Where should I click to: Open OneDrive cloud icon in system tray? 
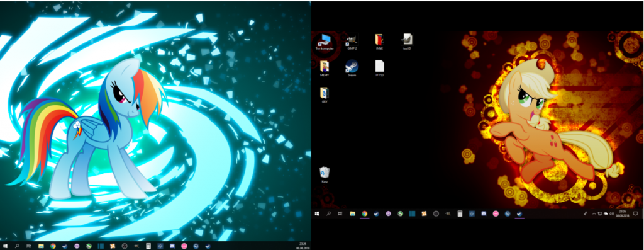[x=606, y=213]
